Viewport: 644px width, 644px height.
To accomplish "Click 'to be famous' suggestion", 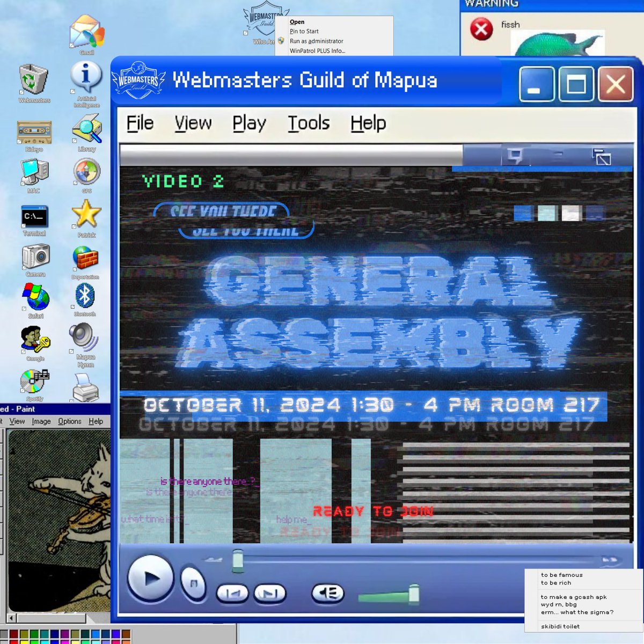I will (x=562, y=575).
